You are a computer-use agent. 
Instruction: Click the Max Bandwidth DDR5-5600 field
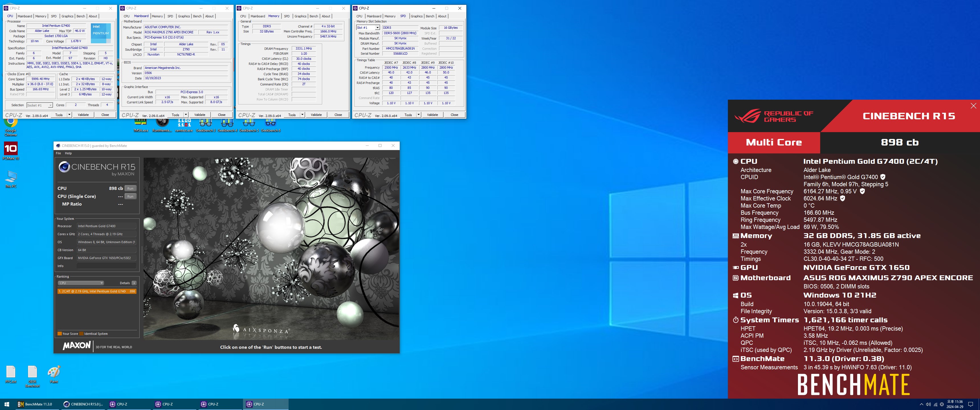400,33
